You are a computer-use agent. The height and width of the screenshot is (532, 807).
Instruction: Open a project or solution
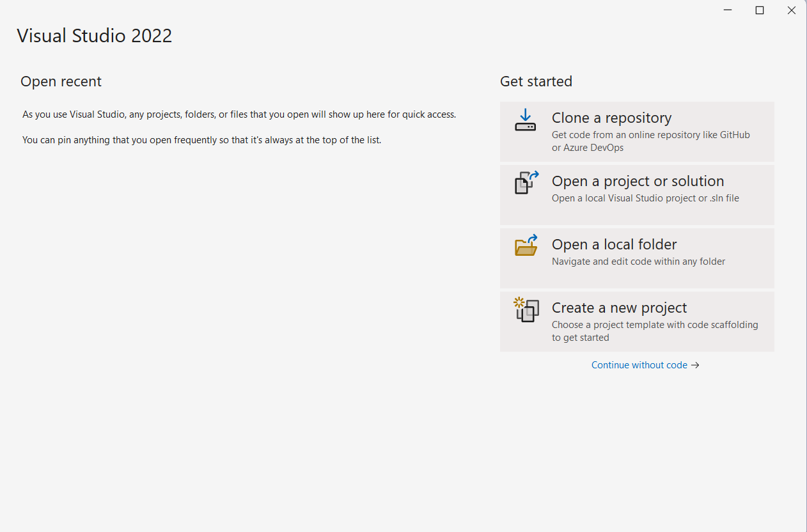coord(637,194)
